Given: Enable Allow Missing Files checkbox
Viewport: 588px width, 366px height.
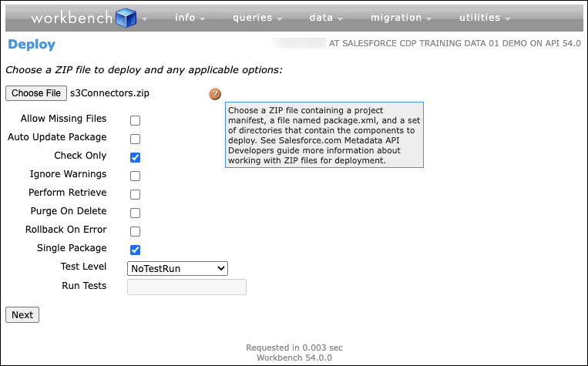Looking at the screenshot, I should (135, 120).
